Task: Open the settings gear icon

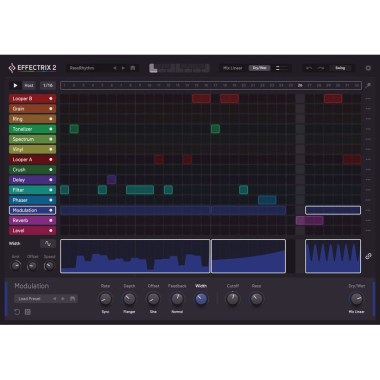Action: 368,68
